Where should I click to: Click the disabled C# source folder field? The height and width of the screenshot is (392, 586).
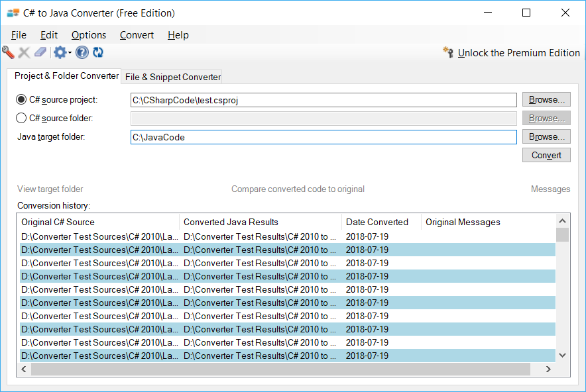323,119
